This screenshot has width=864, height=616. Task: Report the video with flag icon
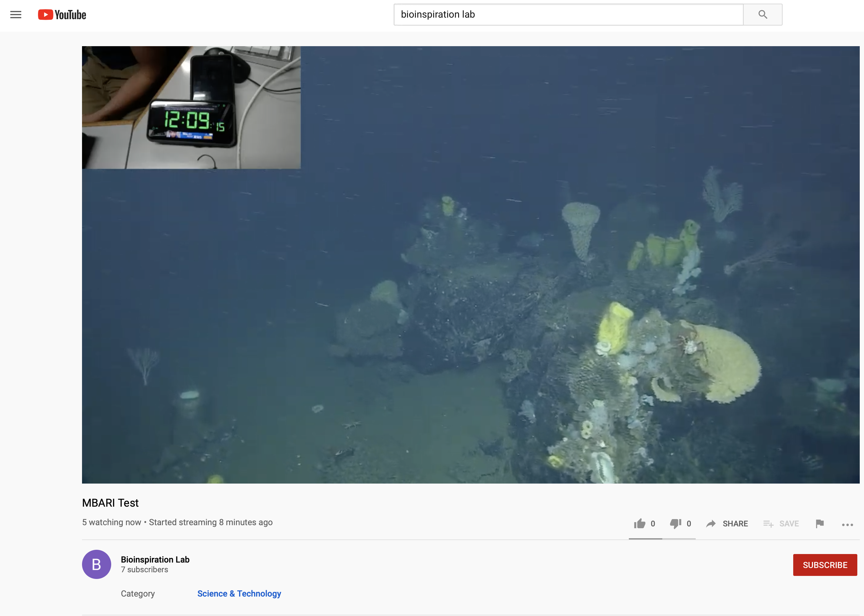pyautogui.click(x=820, y=523)
